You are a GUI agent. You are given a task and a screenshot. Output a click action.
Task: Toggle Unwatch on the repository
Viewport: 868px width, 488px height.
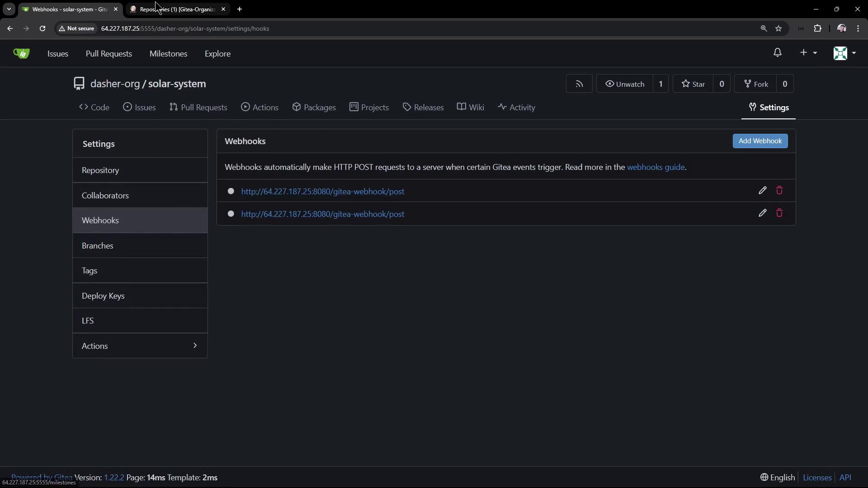pyautogui.click(x=625, y=84)
